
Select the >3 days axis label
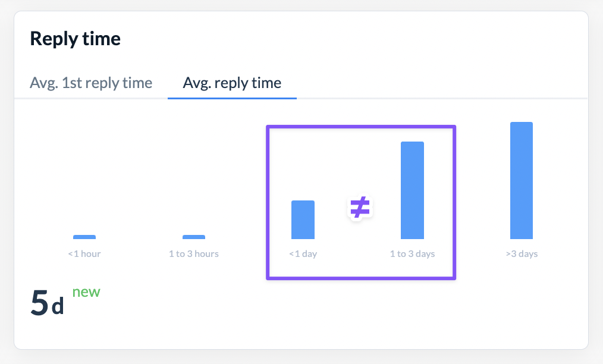[522, 253]
